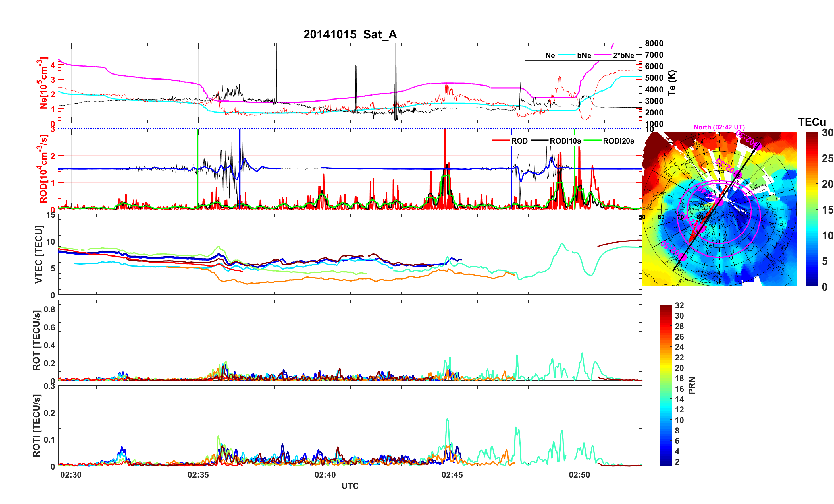The image size is (834, 504).
Task: Click the polar TEC map center
Action: [719, 210]
